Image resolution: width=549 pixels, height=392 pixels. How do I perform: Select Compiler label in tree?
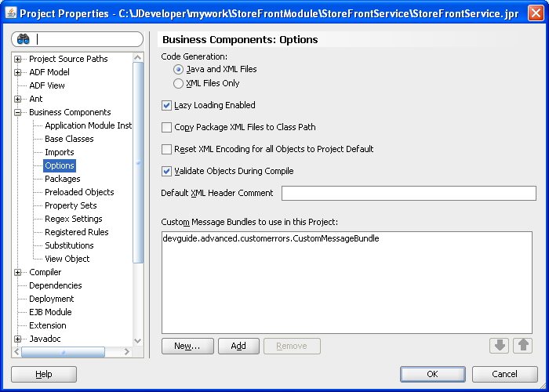pos(45,272)
